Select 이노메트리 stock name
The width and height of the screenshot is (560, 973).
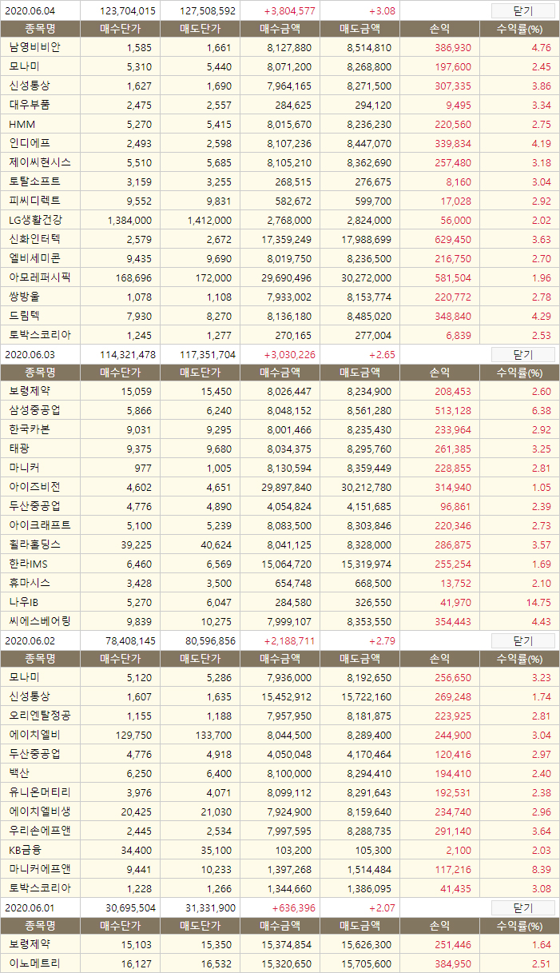pos(34,963)
